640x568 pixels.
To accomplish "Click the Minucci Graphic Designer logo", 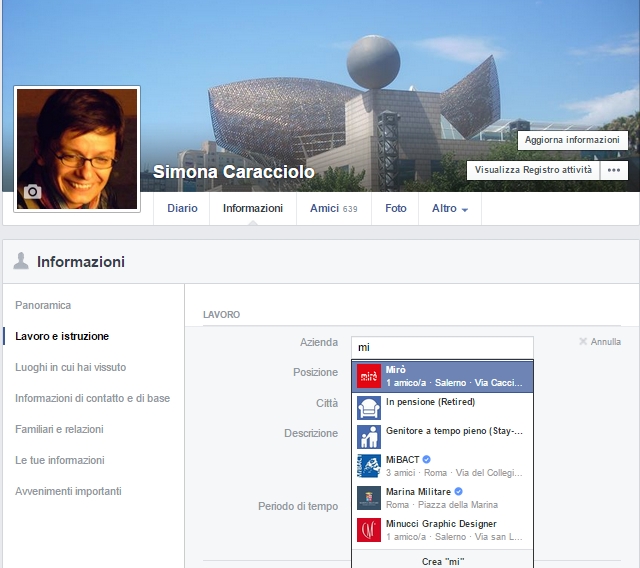I will [369, 530].
